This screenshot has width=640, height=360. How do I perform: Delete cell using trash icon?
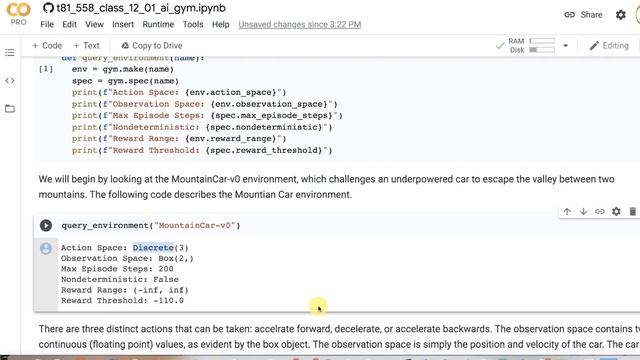(x=633, y=211)
